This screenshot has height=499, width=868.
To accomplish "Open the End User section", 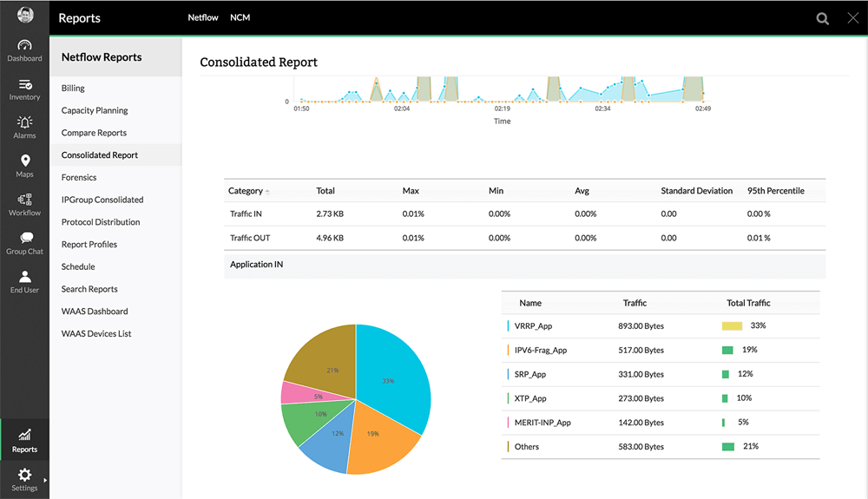I will [x=24, y=282].
